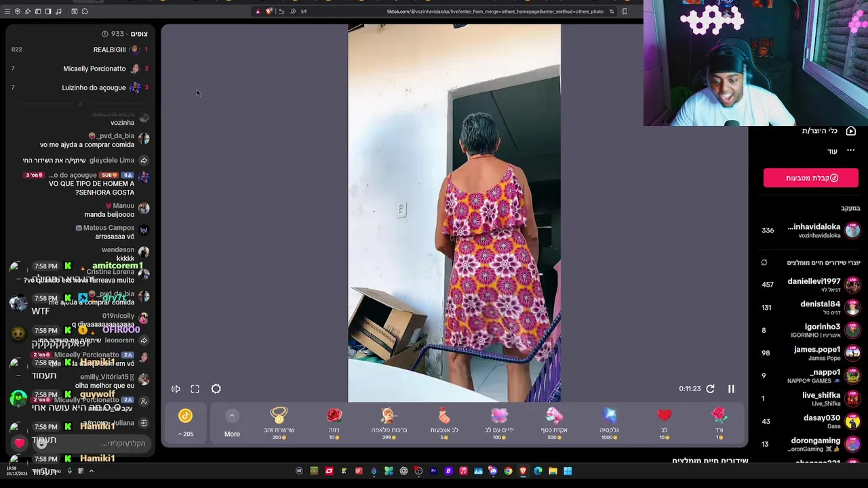The width and height of the screenshot is (868, 488).
Task: Open File Explorer from the taskbar
Action: [x=553, y=471]
